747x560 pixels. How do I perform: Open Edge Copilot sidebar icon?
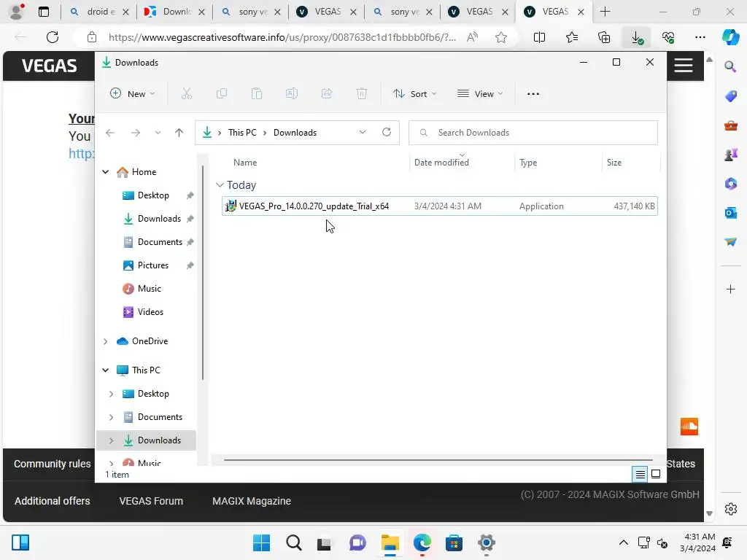pos(729,37)
